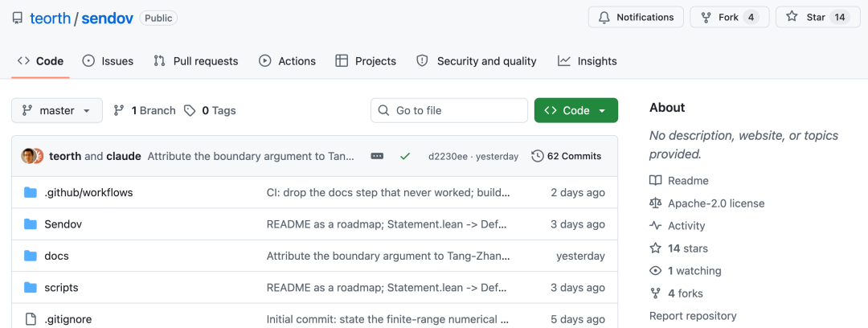Open the docs row Tang-Zhan commit message
The height and width of the screenshot is (328, 868).
(388, 256)
